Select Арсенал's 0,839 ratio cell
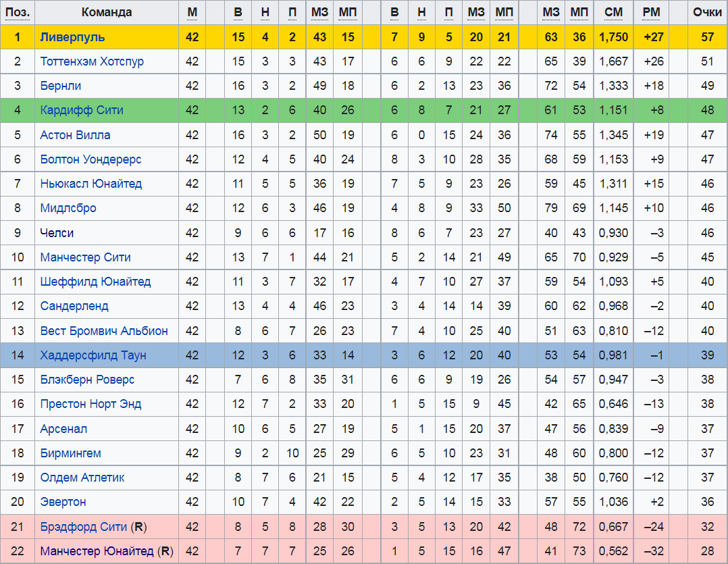The width and height of the screenshot is (728, 564). pyautogui.click(x=613, y=428)
